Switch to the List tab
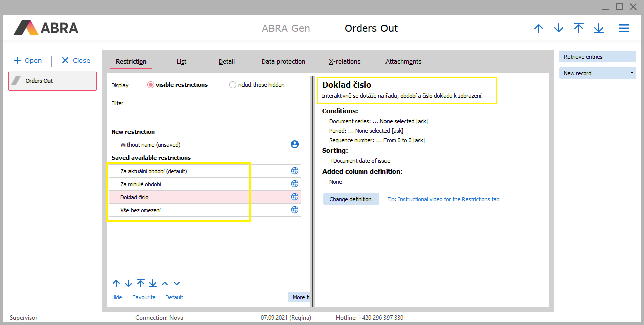Screen dimensions: 644x325 click(181, 62)
